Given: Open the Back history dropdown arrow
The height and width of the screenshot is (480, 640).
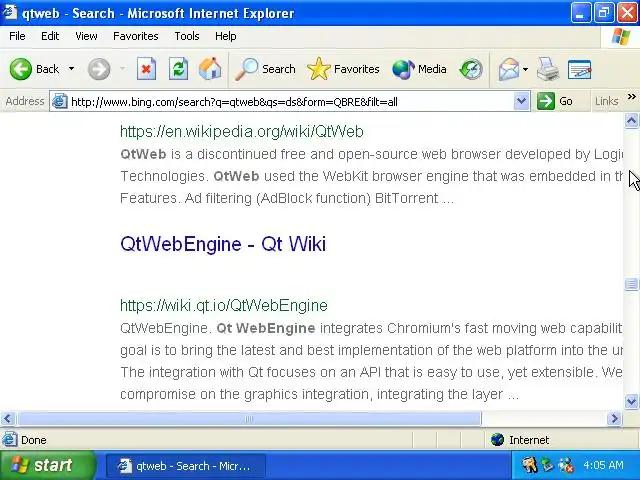Looking at the screenshot, I should click(x=71, y=69).
